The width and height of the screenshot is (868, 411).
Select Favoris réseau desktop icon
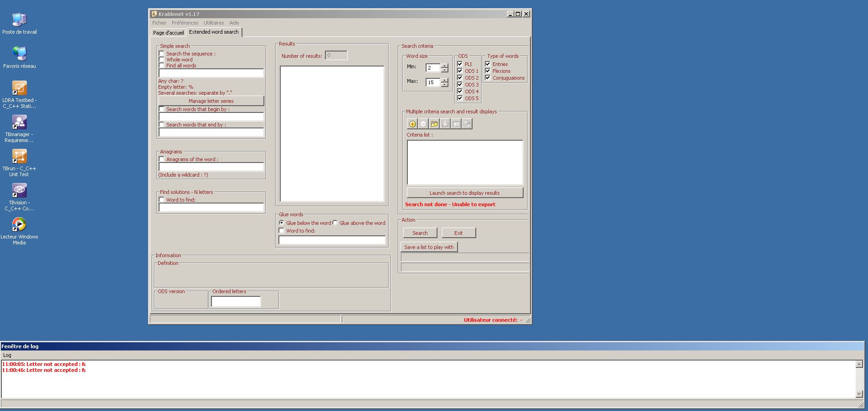[19, 57]
